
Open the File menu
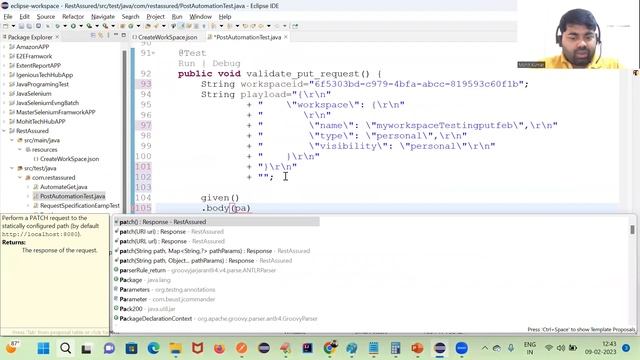pyautogui.click(x=8, y=17)
